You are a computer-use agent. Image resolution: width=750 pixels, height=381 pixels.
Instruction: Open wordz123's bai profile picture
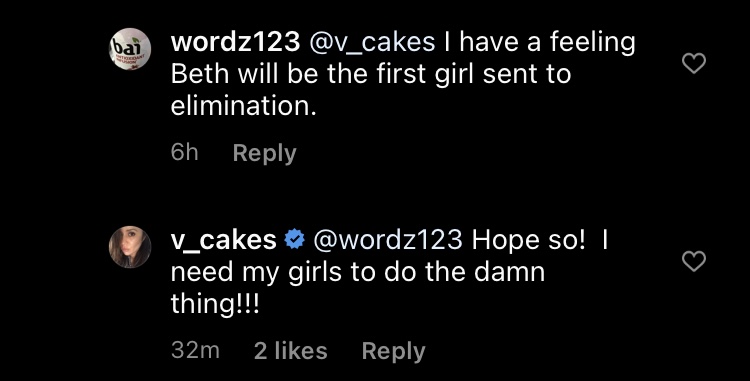point(130,49)
